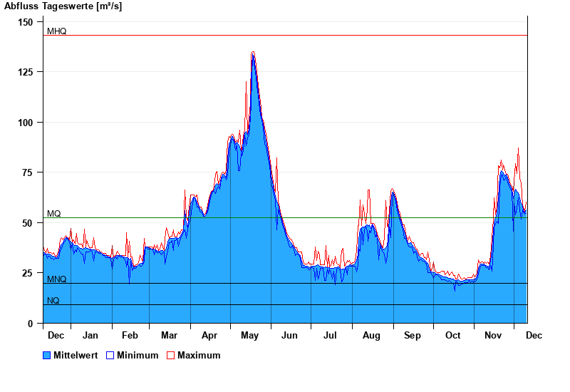
Task: Click the Aug month axis label
Action: pyautogui.click(x=371, y=335)
